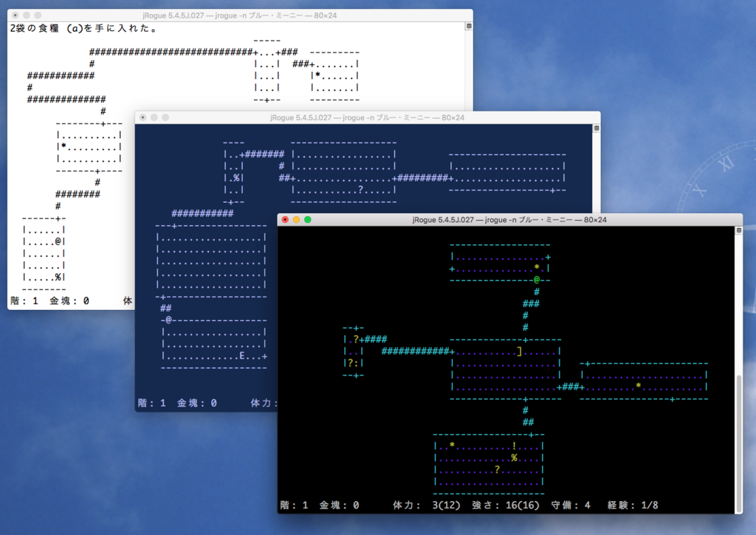Click the close button of the white terminal window
756x535 pixels.
(x=15, y=15)
